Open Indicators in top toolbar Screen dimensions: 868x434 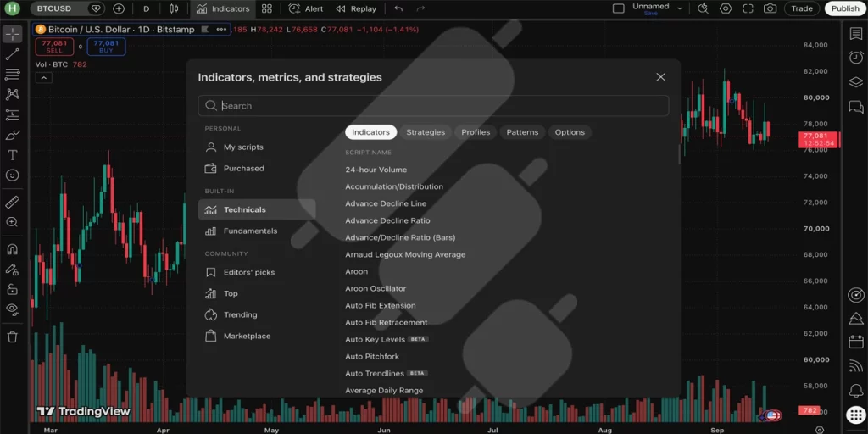pos(223,8)
